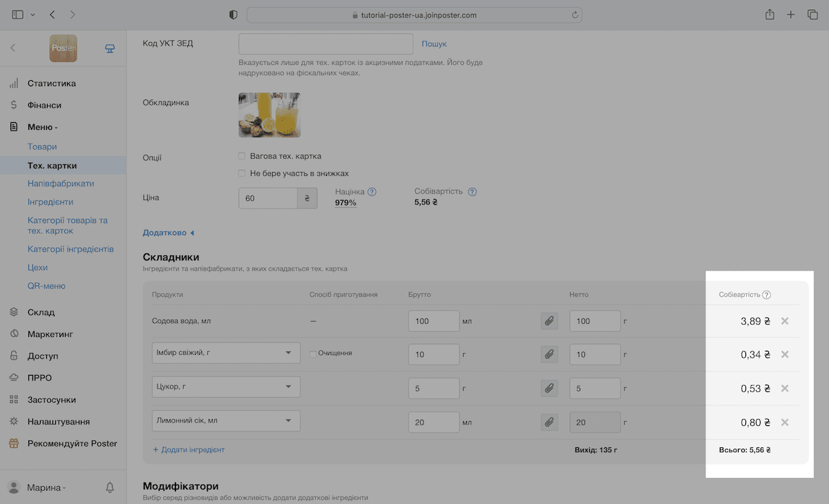Screen dimensions: 829x504
Task: Click the question mark beside Собівартість column header
Action: pyautogui.click(x=767, y=295)
